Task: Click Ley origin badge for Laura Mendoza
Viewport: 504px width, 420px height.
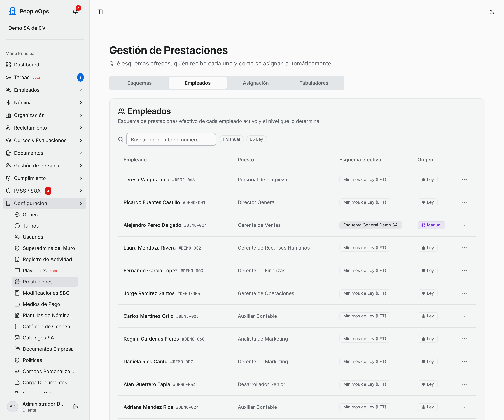Action: tap(428, 248)
